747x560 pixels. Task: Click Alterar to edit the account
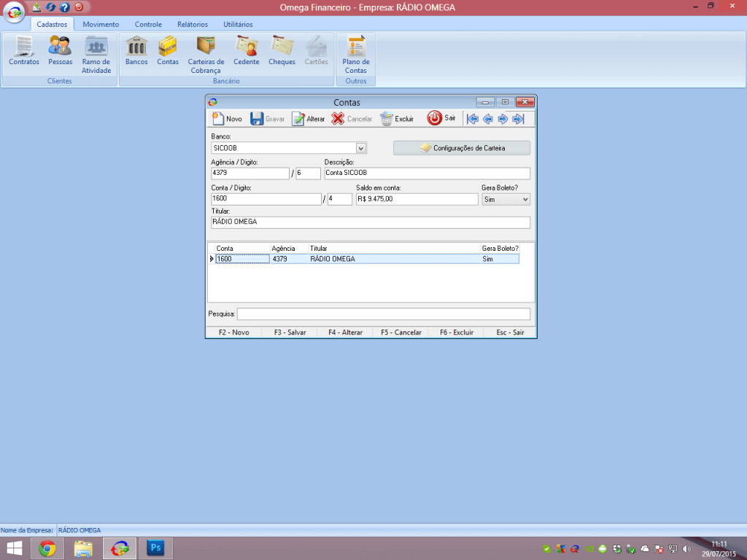308,119
